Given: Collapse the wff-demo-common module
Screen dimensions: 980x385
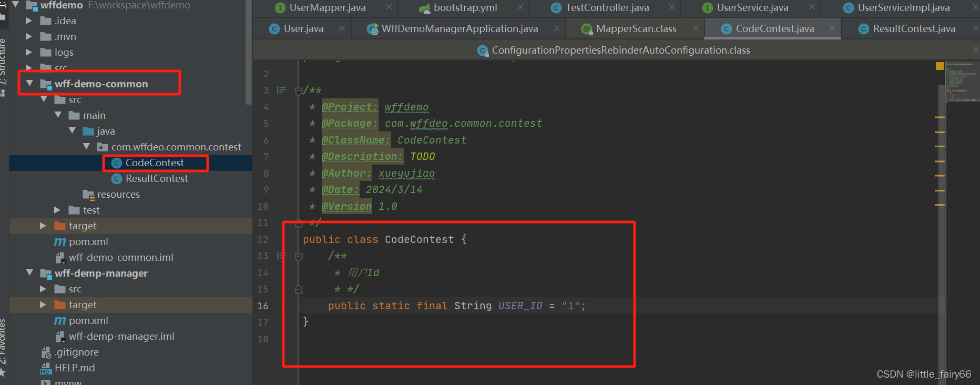Looking at the screenshot, I should [29, 84].
